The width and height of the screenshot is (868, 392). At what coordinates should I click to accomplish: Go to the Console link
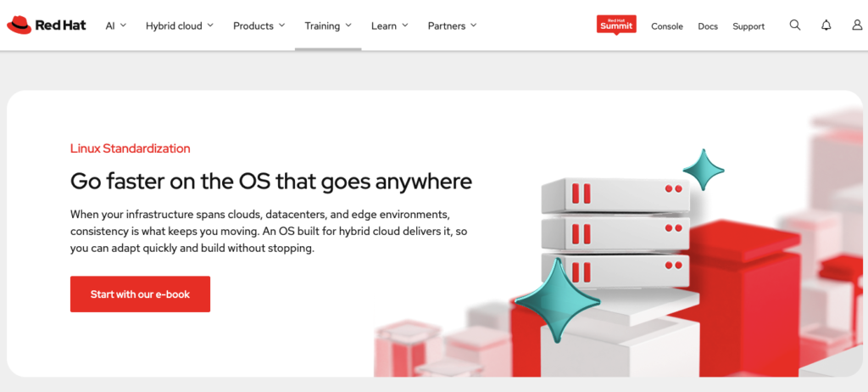tap(666, 26)
